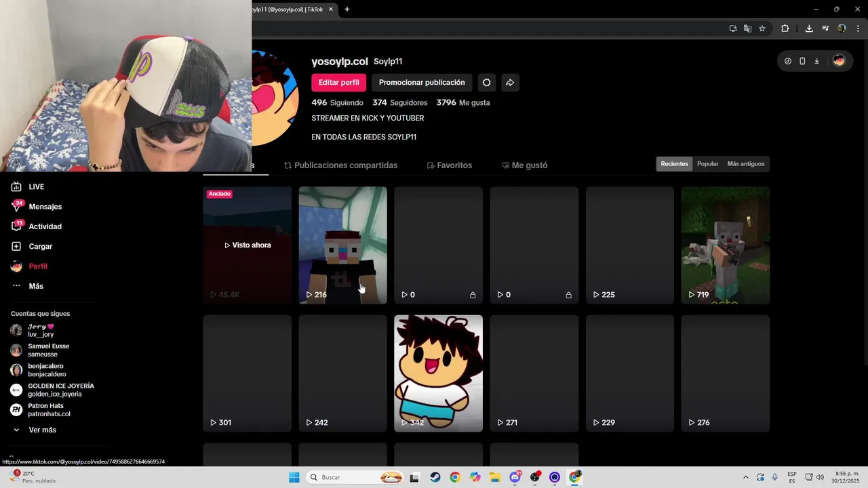Open a new browser tab
The width and height of the screenshot is (868, 488).
[347, 9]
